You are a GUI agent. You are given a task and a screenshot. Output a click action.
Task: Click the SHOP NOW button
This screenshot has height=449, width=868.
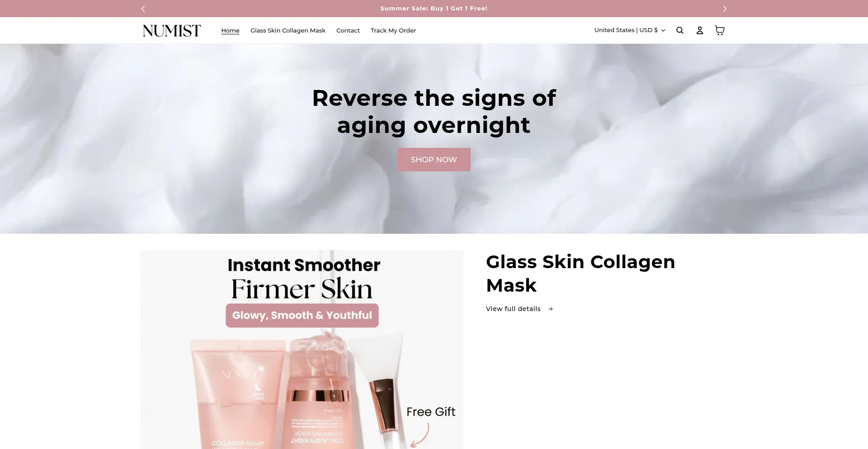coord(434,160)
